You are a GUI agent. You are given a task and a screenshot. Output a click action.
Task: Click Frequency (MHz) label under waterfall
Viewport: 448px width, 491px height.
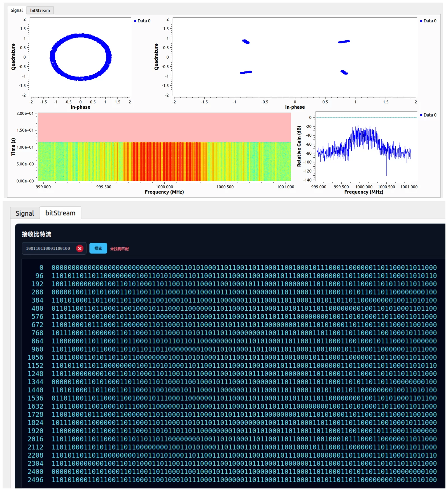click(x=164, y=192)
